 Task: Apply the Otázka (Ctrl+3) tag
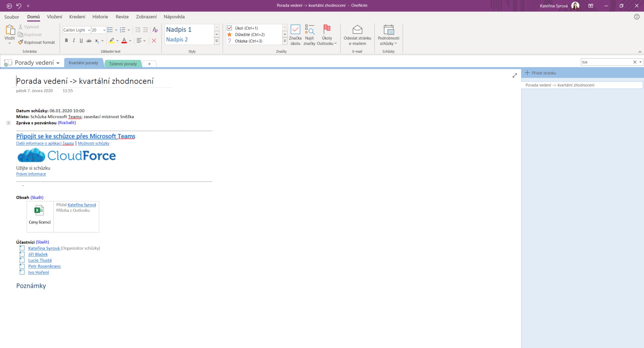[x=245, y=41]
